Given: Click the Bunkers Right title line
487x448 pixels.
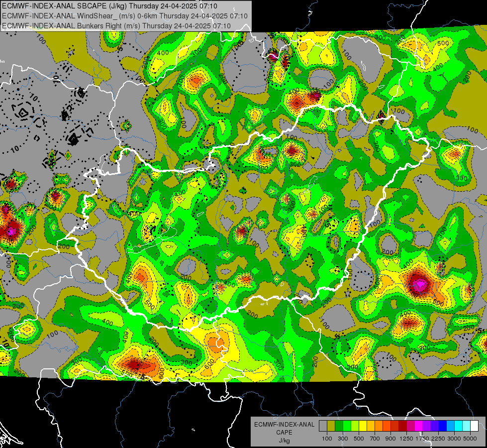Looking at the screenshot, I should [x=116, y=26].
